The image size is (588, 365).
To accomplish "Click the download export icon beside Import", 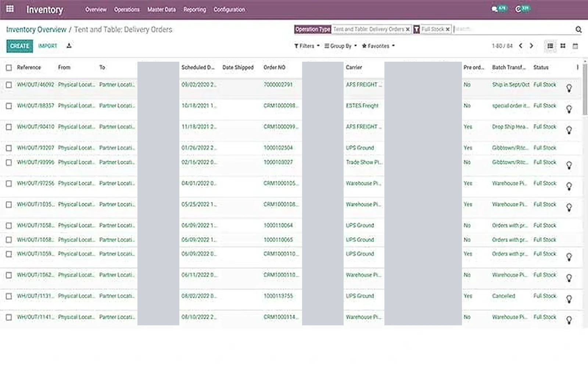I will (x=69, y=46).
